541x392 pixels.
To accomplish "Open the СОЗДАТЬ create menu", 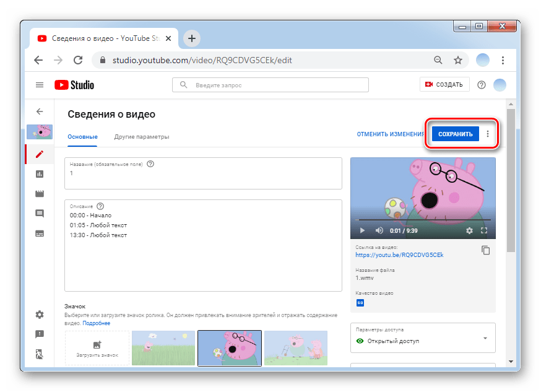I will [444, 85].
